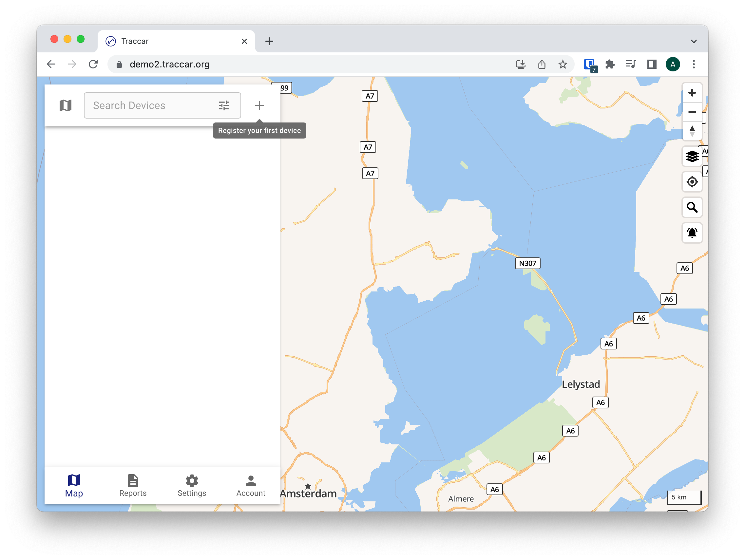Open the map layers switcher

click(x=692, y=156)
